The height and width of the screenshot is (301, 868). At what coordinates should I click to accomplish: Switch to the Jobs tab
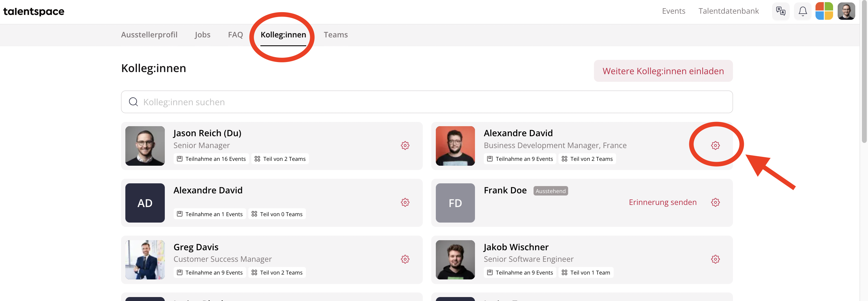(x=202, y=35)
